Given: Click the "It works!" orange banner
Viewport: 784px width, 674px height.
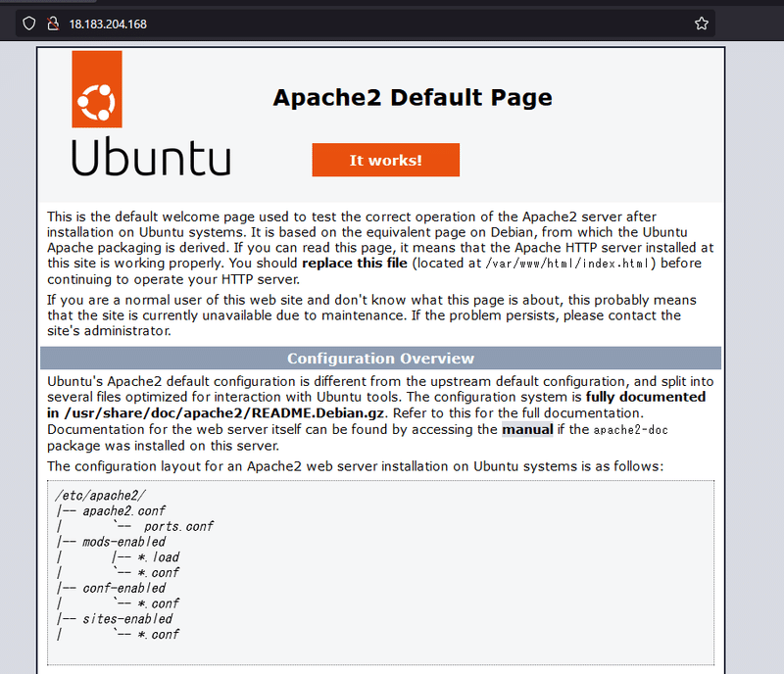Looking at the screenshot, I should 385,160.
